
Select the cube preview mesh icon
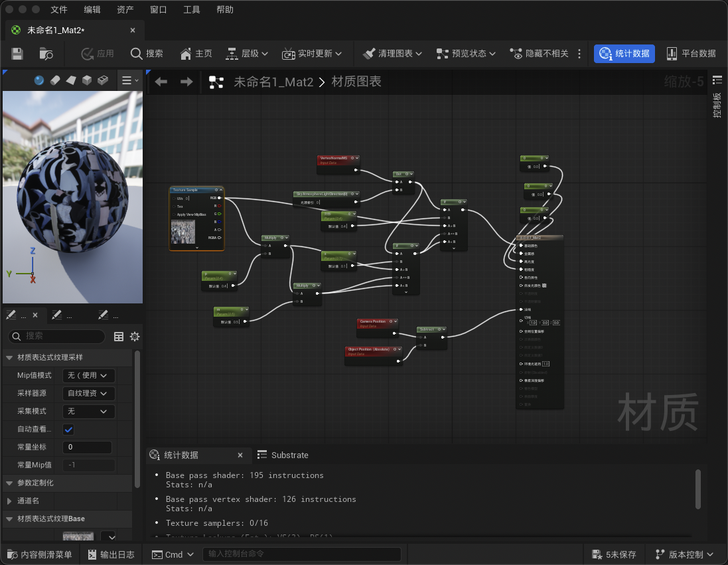tap(87, 80)
